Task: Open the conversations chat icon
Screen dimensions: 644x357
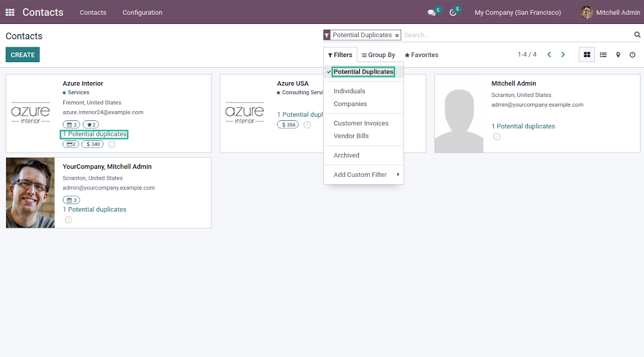Action: click(x=431, y=13)
